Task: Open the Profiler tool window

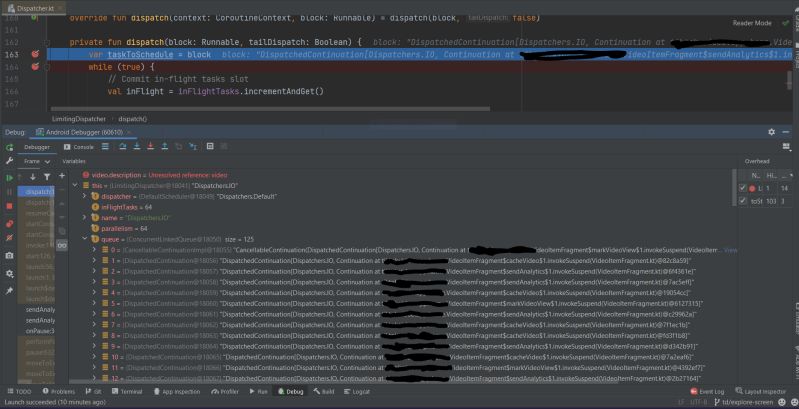Action: (x=225, y=392)
